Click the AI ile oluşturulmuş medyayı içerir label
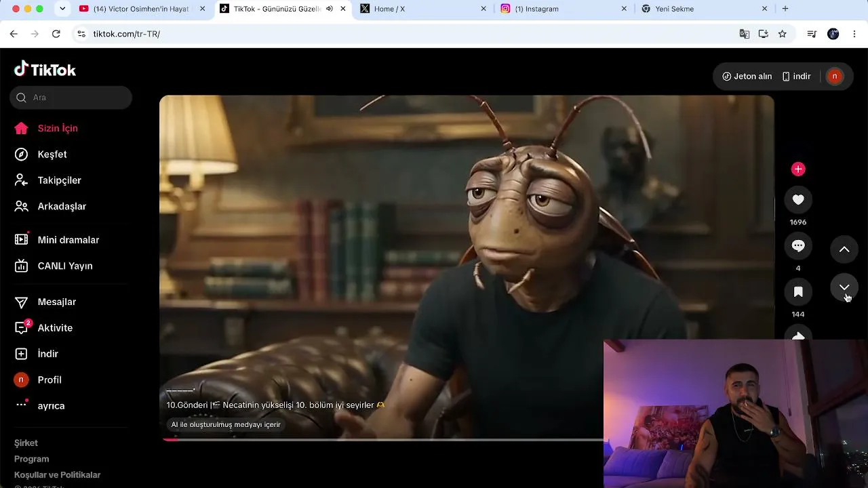868x488 pixels. tap(226, 425)
